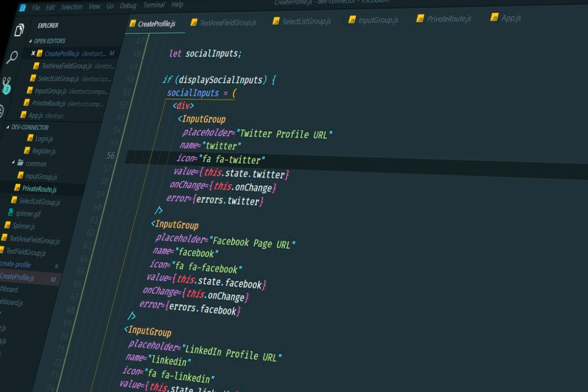This screenshot has width=588, height=392.
Task: Open the Explorer view in the activity bar
Action: (18, 29)
